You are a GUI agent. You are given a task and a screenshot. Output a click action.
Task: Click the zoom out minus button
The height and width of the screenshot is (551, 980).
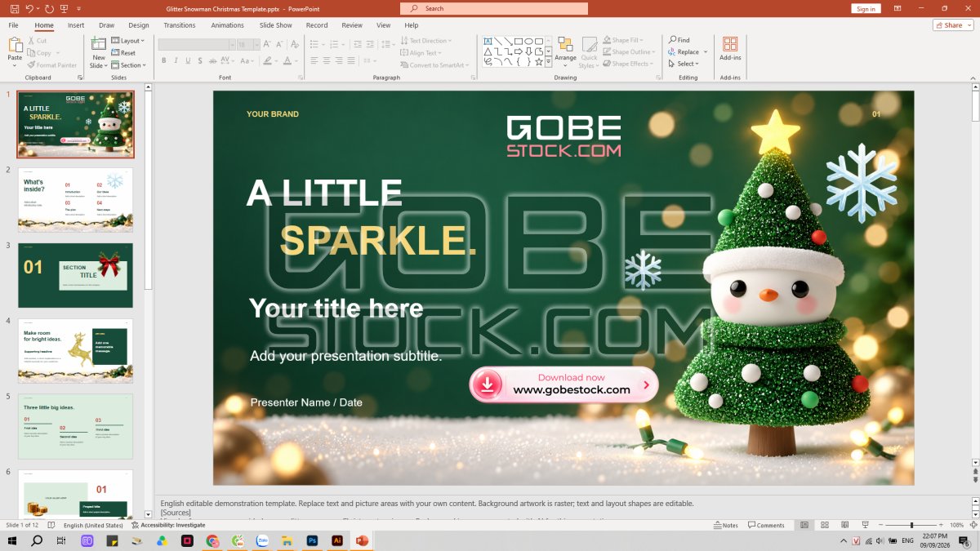click(x=880, y=525)
